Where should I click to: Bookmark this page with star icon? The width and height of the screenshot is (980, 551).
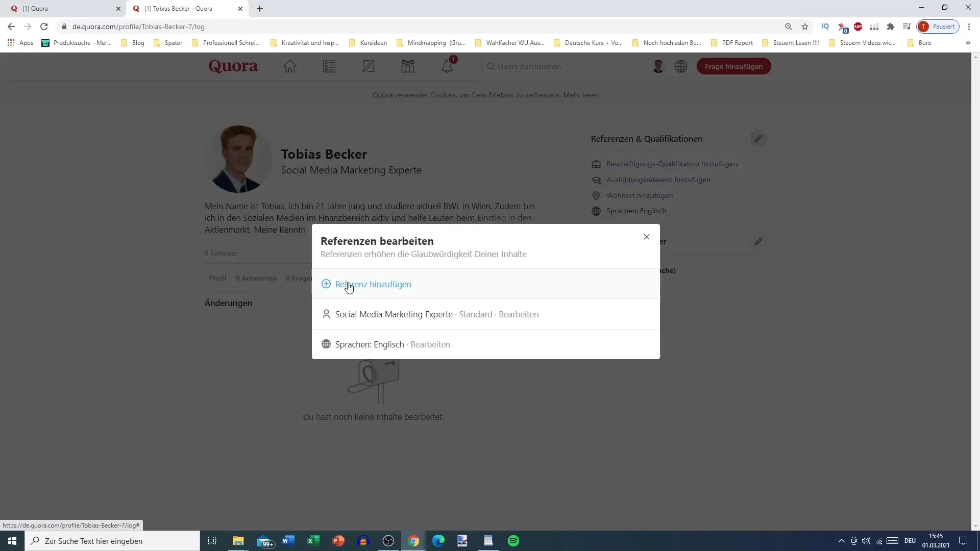click(x=805, y=27)
